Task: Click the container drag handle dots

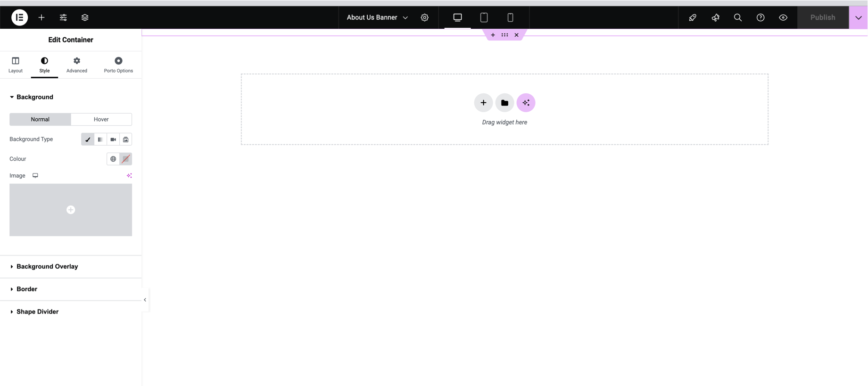Action: pos(505,35)
